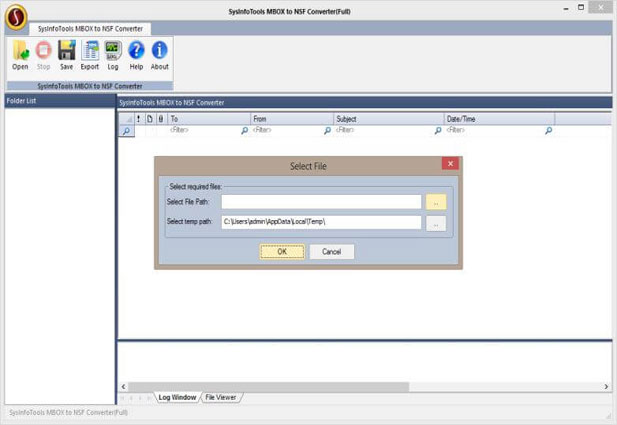Click the document type column header icon
The width and height of the screenshot is (617, 425).
tap(150, 119)
